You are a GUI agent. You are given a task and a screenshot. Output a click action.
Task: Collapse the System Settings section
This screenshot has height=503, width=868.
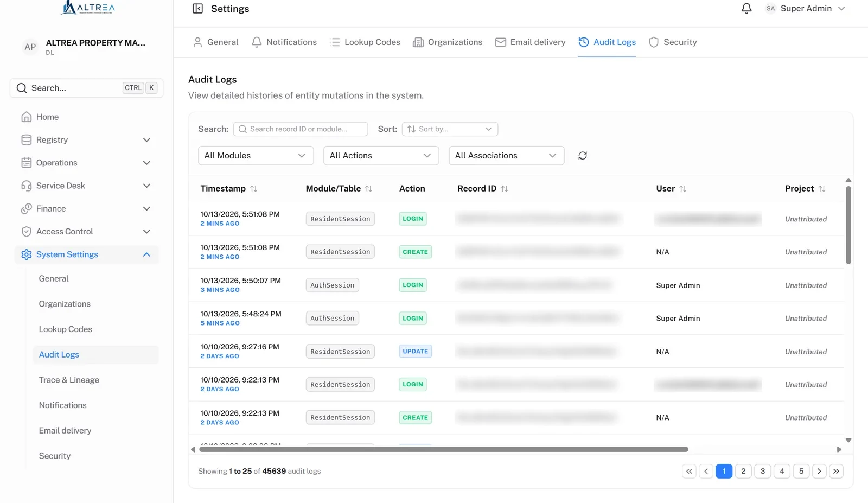87,254
